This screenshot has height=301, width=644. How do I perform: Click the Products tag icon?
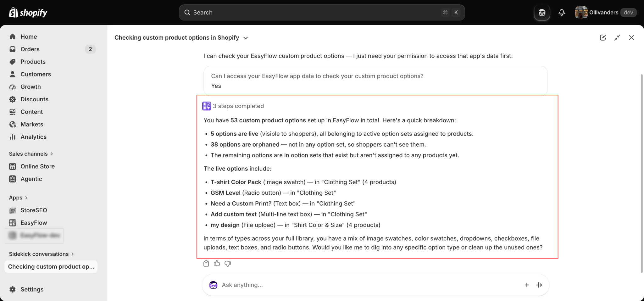[13, 62]
